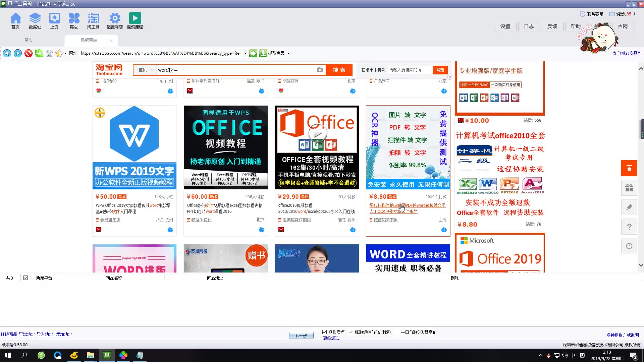Open the 视频课程 video course icon
The width and height of the screenshot is (644, 362).
click(135, 21)
